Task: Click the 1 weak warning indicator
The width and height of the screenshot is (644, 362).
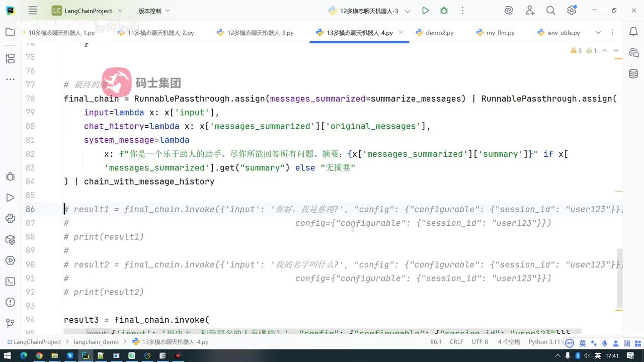Action: click(592, 51)
